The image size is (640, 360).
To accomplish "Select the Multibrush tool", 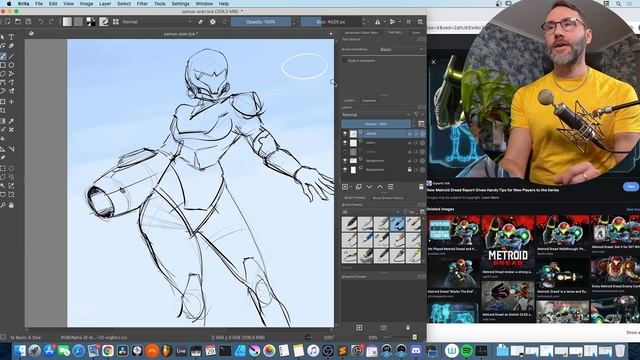I will (11, 91).
